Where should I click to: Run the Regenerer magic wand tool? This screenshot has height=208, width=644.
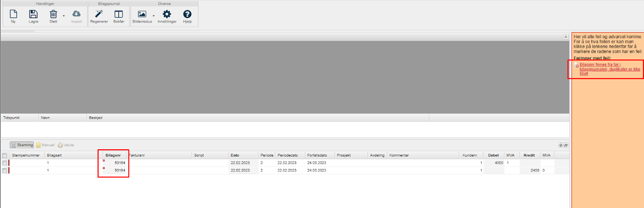(x=99, y=16)
